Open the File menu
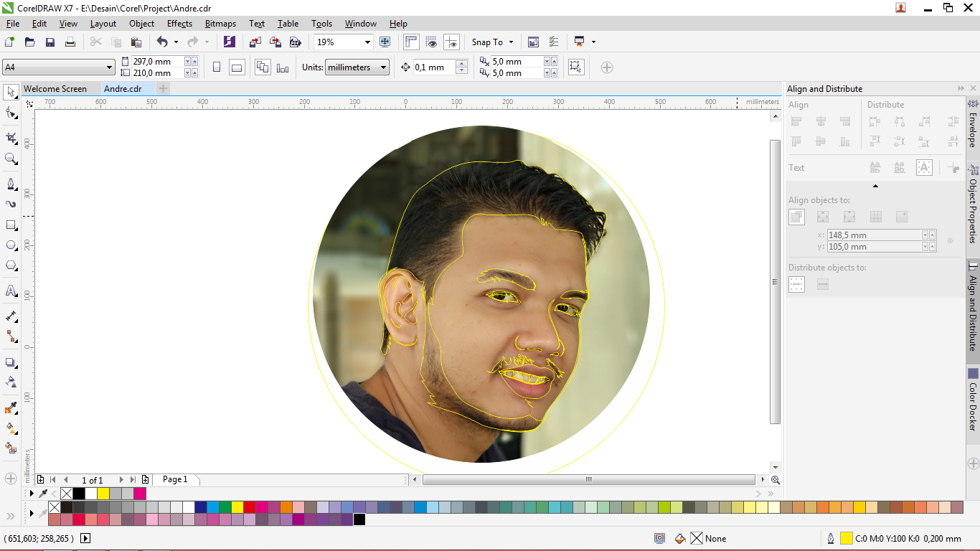 pos(13,24)
